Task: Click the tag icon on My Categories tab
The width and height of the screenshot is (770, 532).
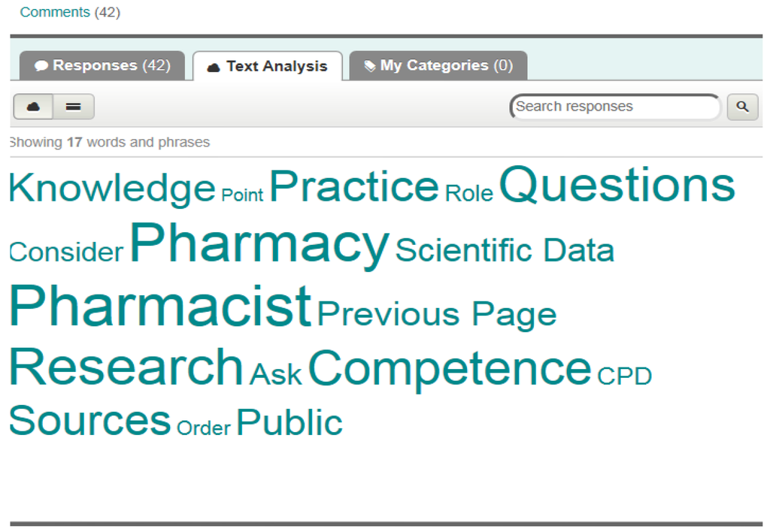Action: click(370, 65)
